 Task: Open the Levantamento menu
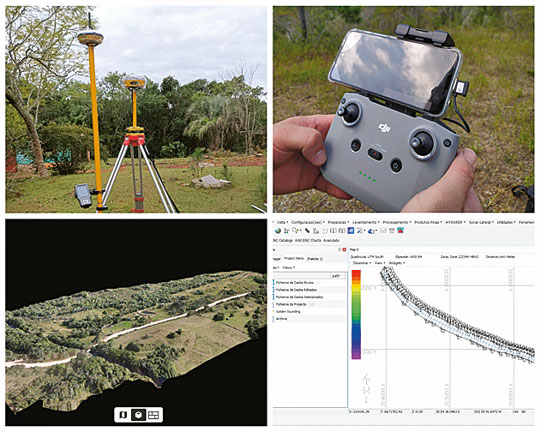click(365, 222)
